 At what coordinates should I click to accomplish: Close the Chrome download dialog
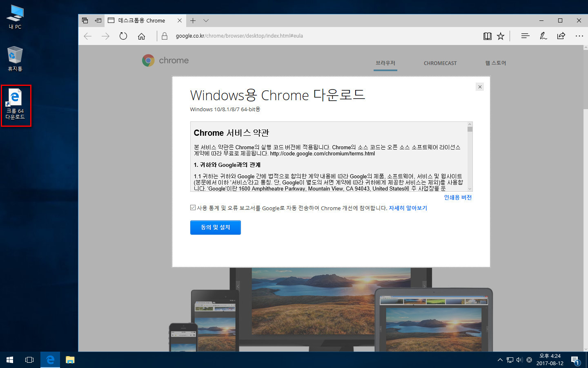coord(480,87)
